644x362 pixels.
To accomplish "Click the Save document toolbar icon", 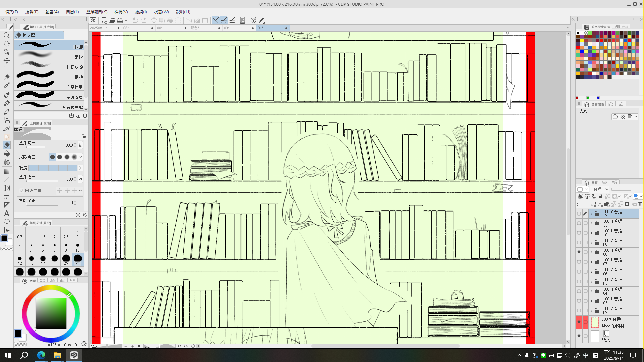I will tap(120, 20).
